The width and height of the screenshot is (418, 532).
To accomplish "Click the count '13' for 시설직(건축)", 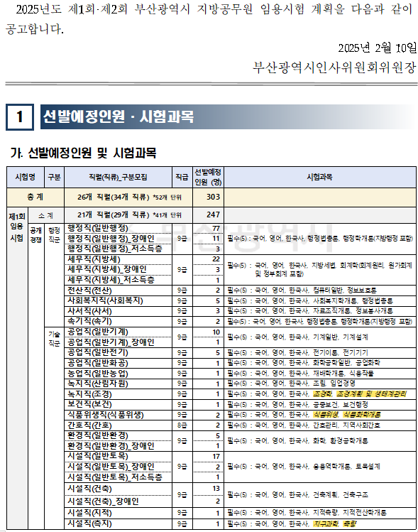I will click(x=216, y=489).
